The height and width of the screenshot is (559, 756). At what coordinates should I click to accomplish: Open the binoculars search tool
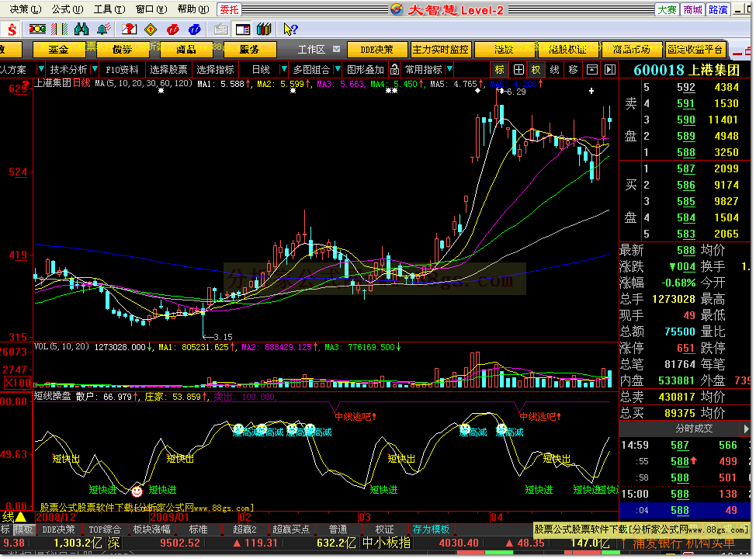coord(81,30)
